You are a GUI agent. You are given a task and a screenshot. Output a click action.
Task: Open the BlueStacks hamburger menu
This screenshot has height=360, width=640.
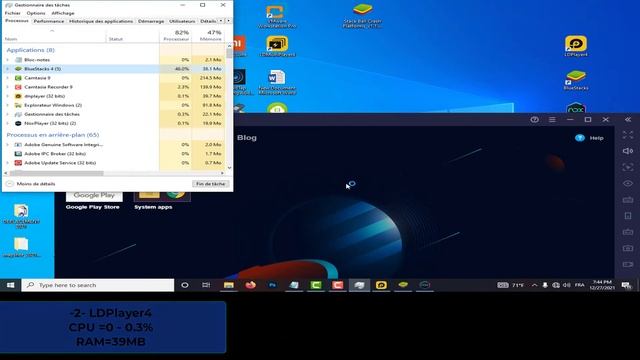[x=552, y=120]
